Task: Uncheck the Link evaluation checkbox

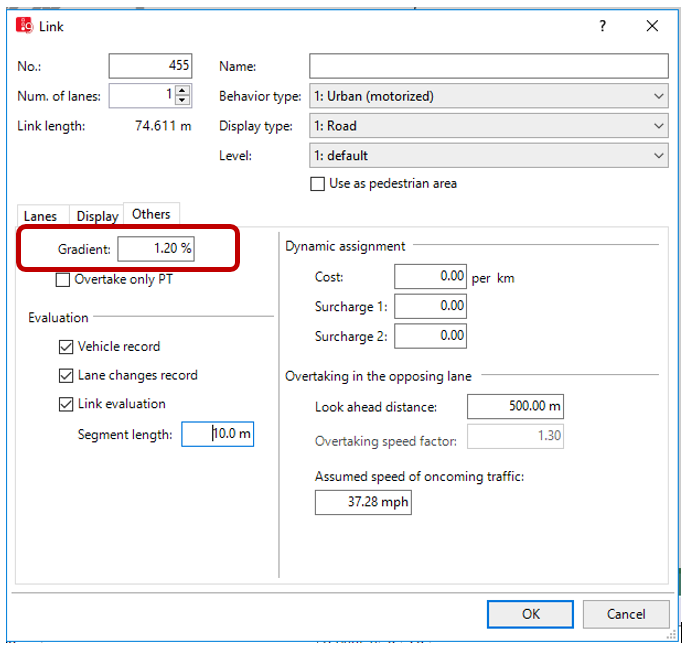Action: click(x=66, y=404)
